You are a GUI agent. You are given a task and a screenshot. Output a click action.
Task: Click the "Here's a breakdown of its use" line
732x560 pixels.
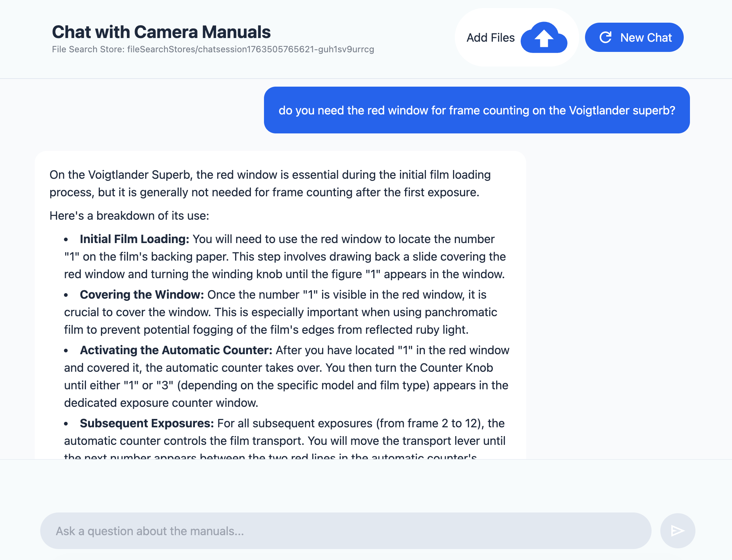[x=129, y=216]
